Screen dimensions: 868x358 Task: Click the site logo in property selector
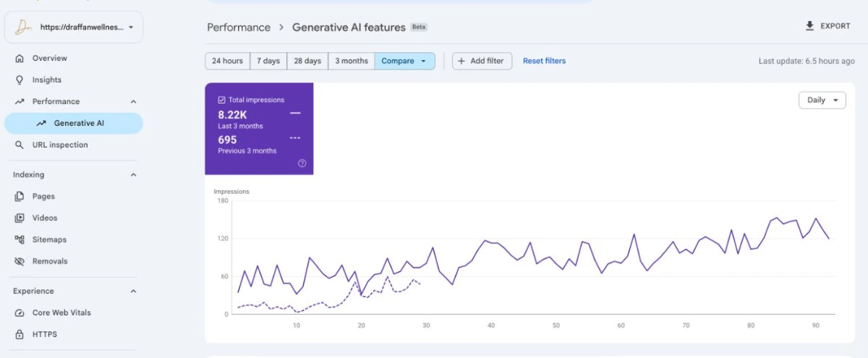tap(23, 27)
